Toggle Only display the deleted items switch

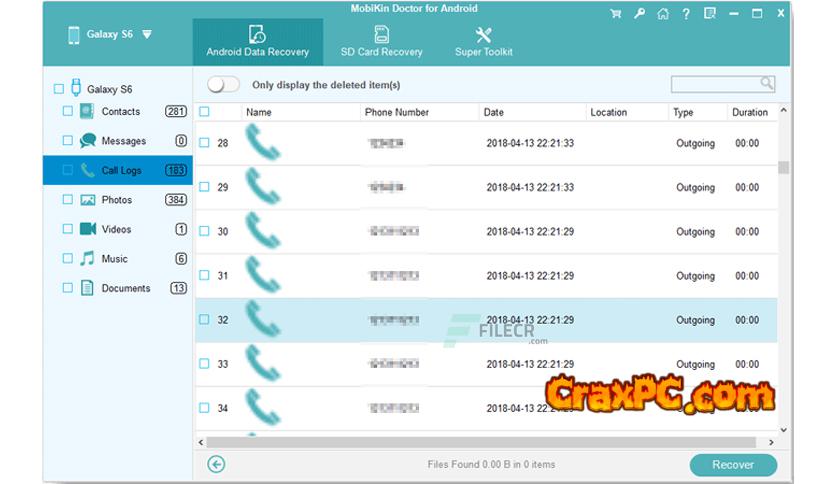223,85
